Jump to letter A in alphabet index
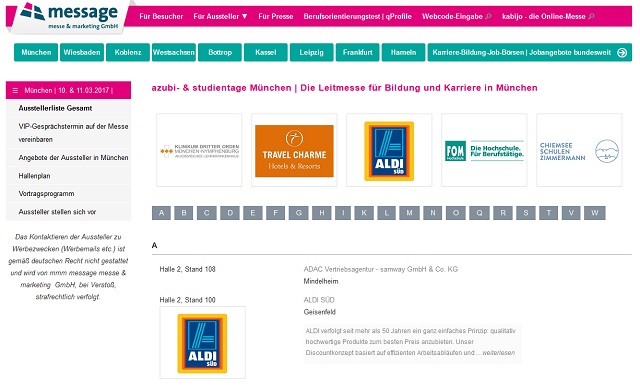This screenshot has height=391, width=640. (162, 213)
